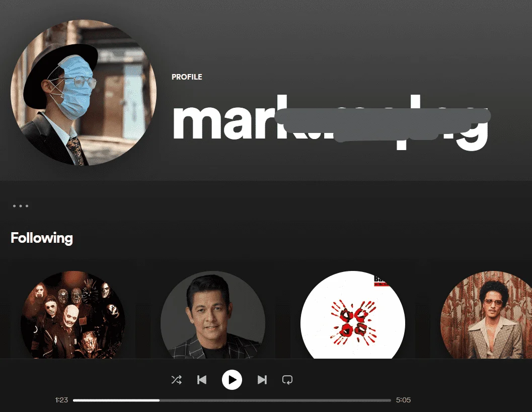532x412 pixels.
Task: Click the elapsed time 1:23
Action: (x=62, y=400)
